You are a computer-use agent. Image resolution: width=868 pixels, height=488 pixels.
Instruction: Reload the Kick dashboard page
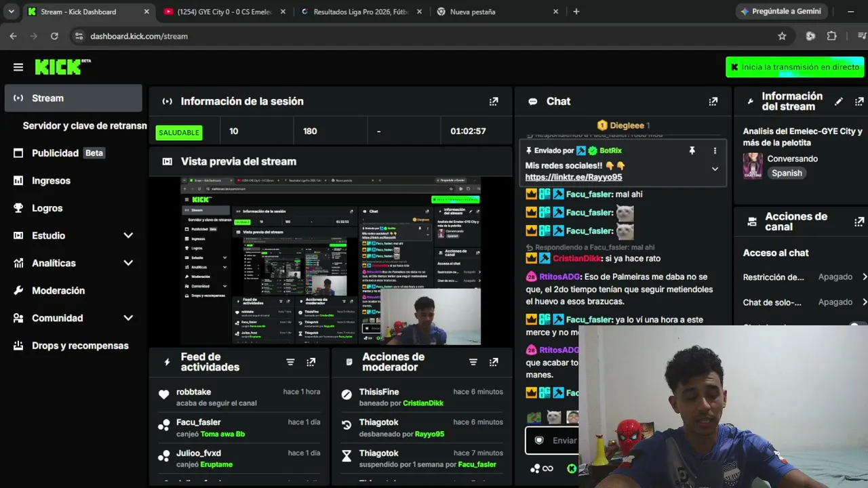tap(54, 36)
